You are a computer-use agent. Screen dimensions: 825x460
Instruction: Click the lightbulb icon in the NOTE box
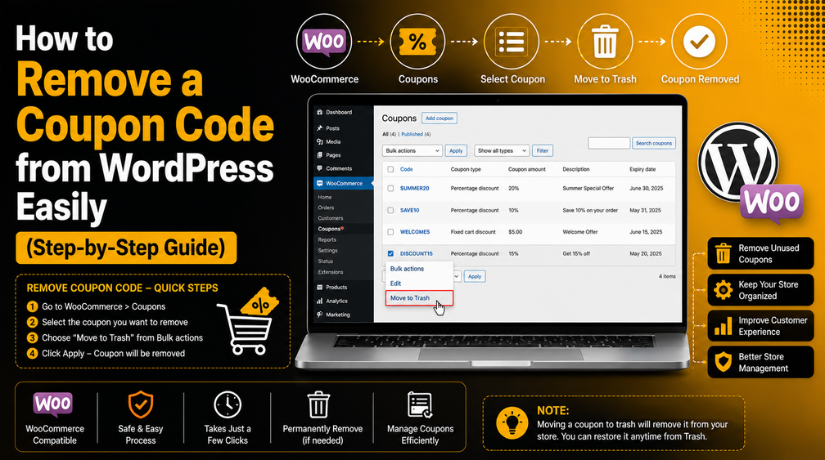pyautogui.click(x=512, y=423)
